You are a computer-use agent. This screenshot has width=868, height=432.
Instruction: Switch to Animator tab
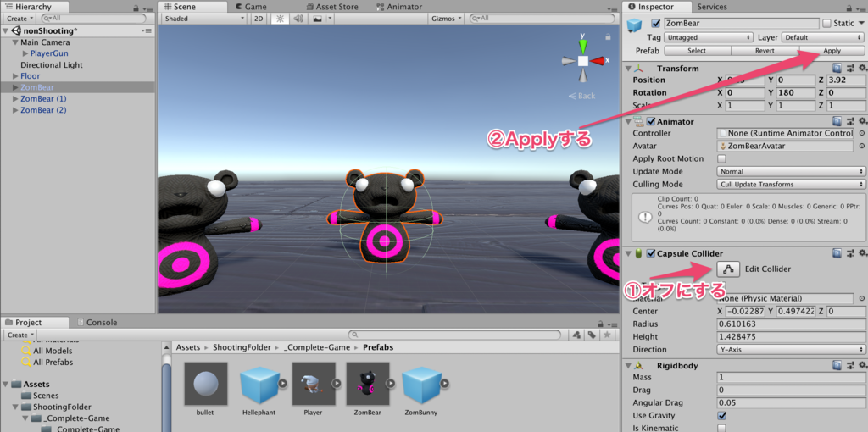(x=398, y=7)
